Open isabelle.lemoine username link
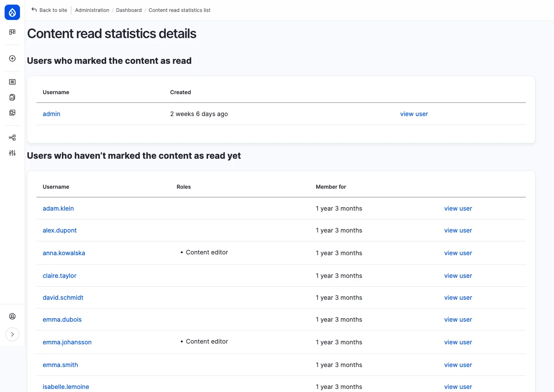Screen dimensions: 554x392 point(66,387)
